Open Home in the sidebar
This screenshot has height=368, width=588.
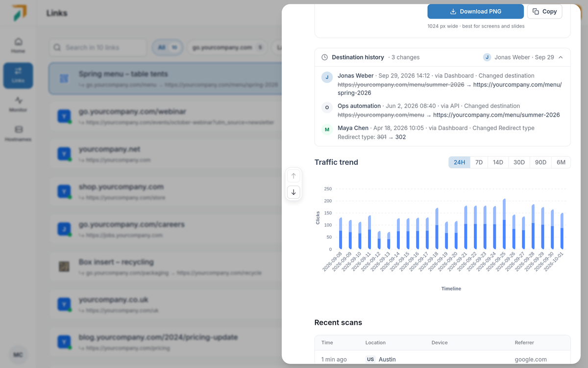[x=18, y=45]
